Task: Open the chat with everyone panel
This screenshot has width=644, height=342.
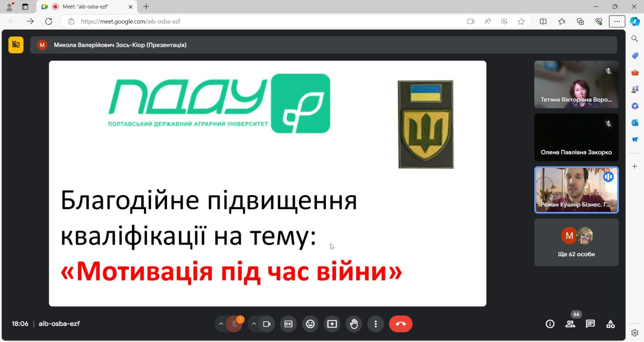Action: pos(590,324)
